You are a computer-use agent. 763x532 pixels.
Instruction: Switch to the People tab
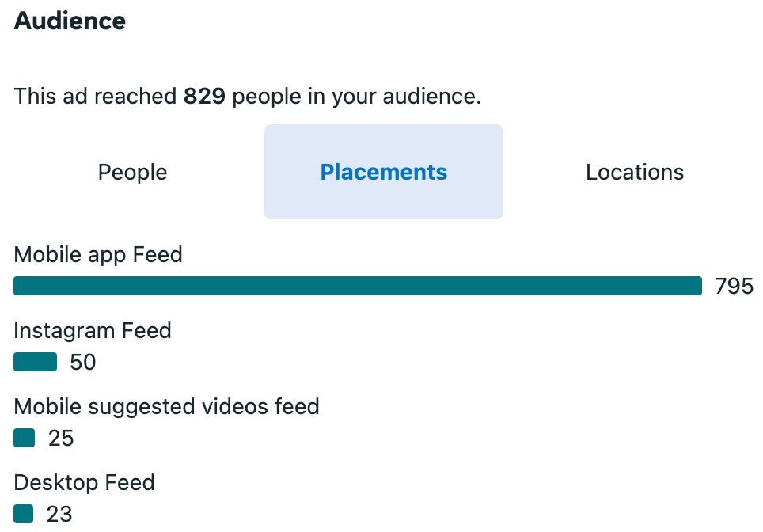pos(132,172)
